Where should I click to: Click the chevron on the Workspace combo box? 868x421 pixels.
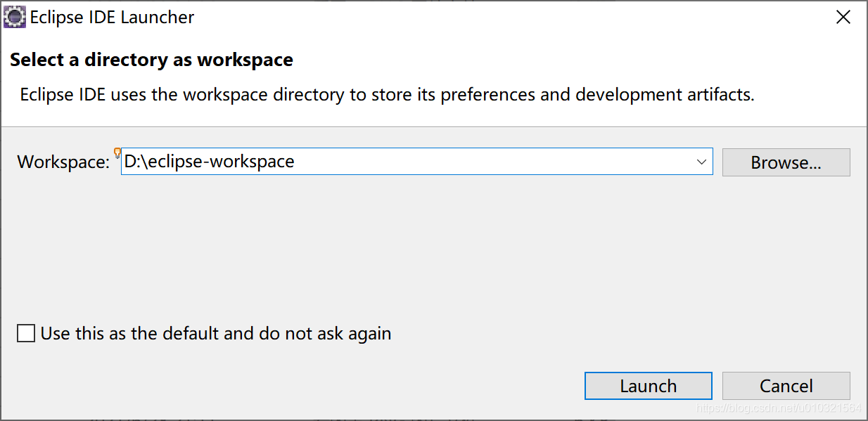pos(701,162)
